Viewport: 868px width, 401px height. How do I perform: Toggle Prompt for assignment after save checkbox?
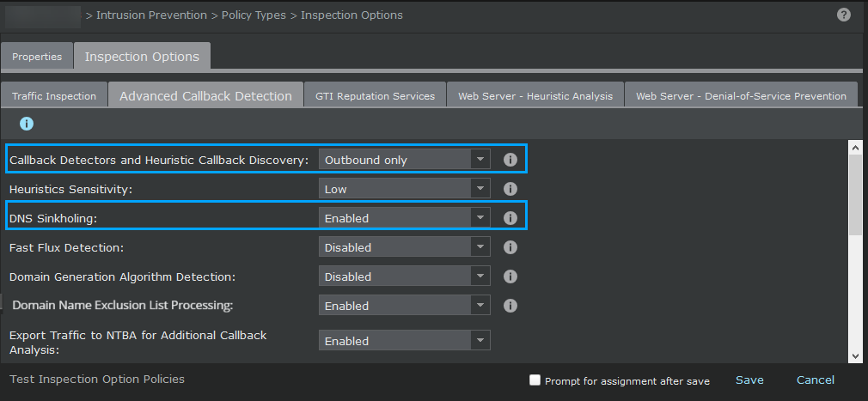(x=535, y=380)
